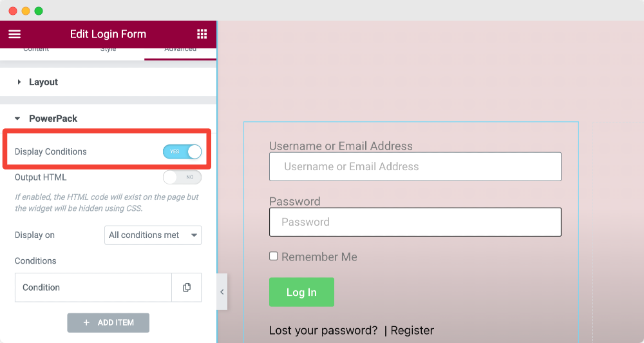This screenshot has width=644, height=343.
Task: Click the green macOS window button
Action: click(x=39, y=11)
